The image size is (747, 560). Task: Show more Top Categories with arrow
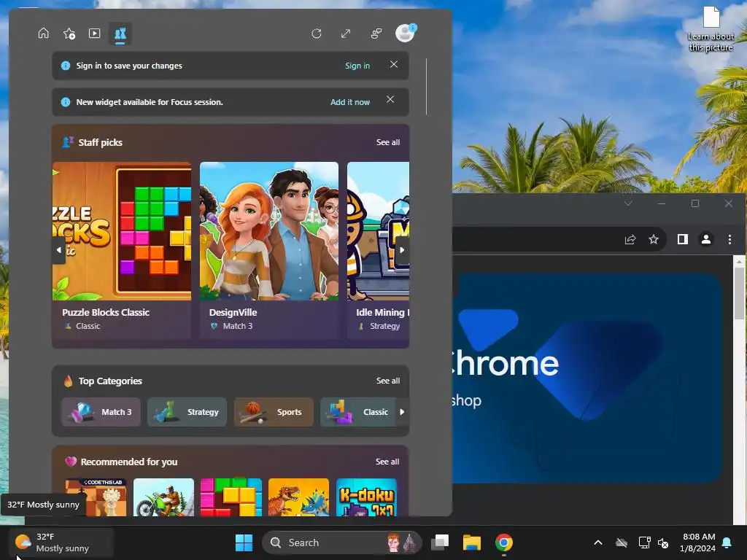pos(402,412)
